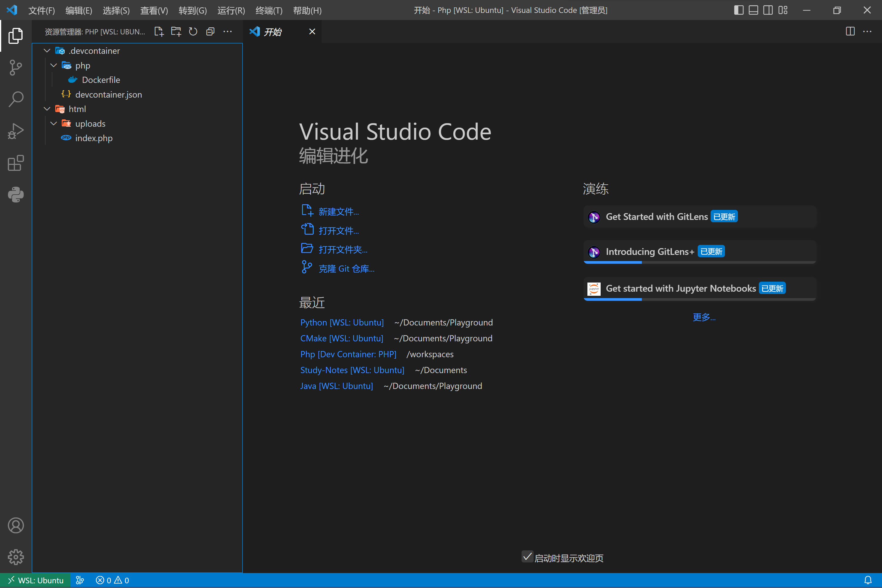This screenshot has width=882, height=588.
Task: Open the notifications bell in status bar
Action: coord(868,580)
